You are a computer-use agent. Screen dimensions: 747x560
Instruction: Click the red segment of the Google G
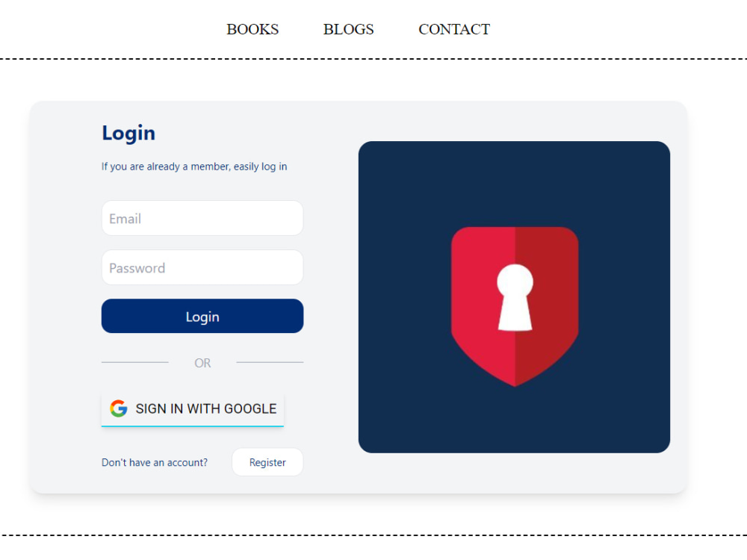tap(117, 402)
